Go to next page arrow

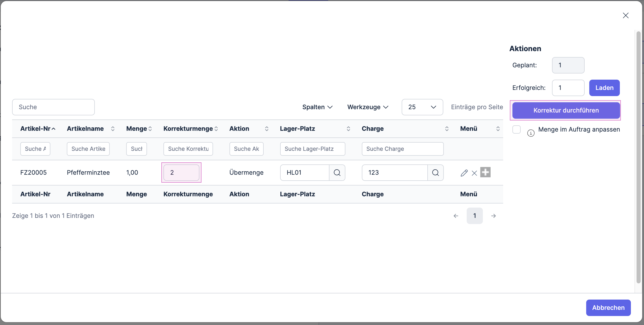(493, 216)
